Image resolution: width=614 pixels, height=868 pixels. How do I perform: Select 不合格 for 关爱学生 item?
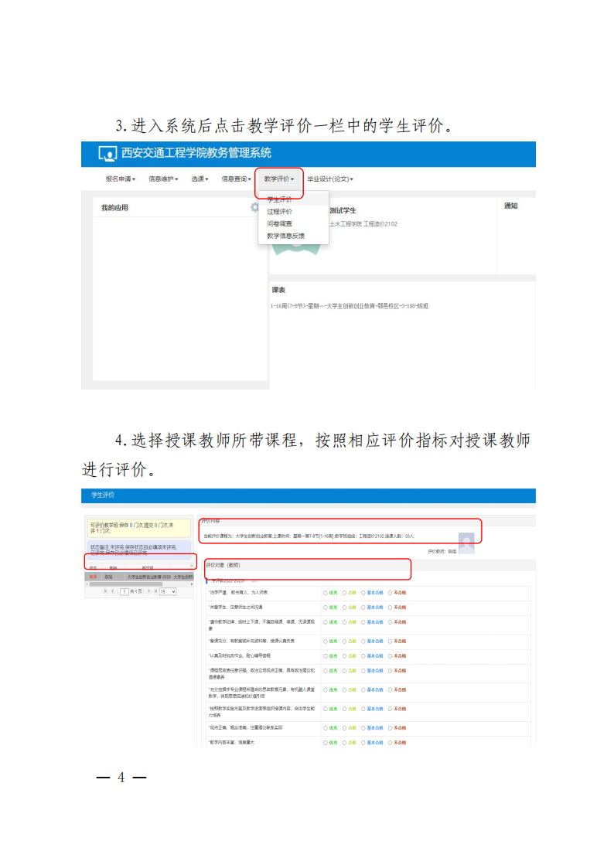pos(390,608)
